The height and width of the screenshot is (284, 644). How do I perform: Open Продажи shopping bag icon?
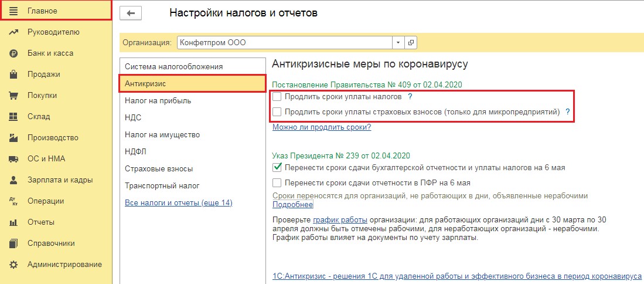click(x=13, y=75)
